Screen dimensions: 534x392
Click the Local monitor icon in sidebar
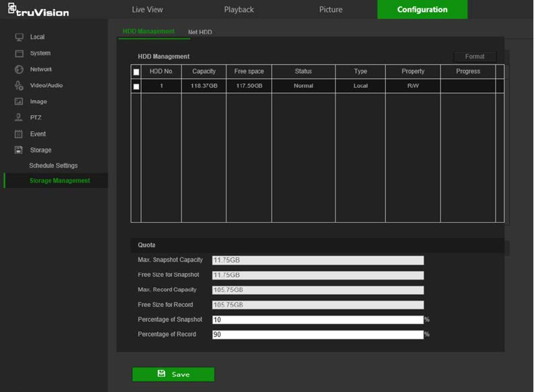(19, 37)
